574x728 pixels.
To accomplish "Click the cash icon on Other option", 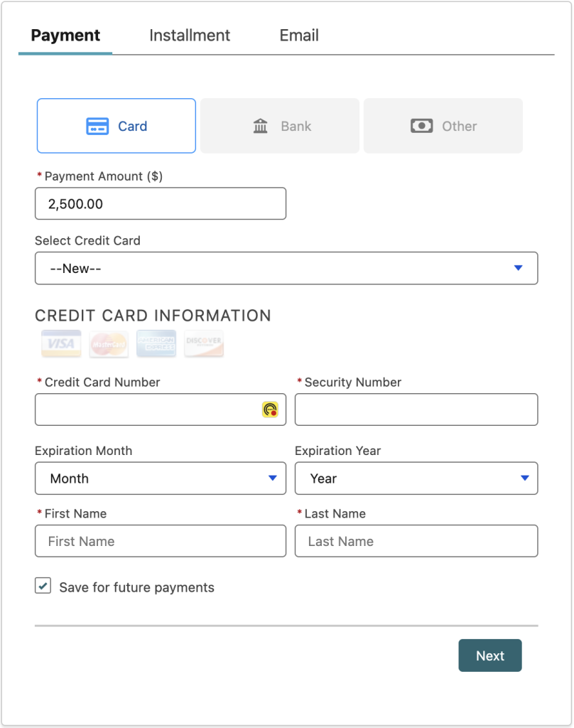I will tap(421, 127).
